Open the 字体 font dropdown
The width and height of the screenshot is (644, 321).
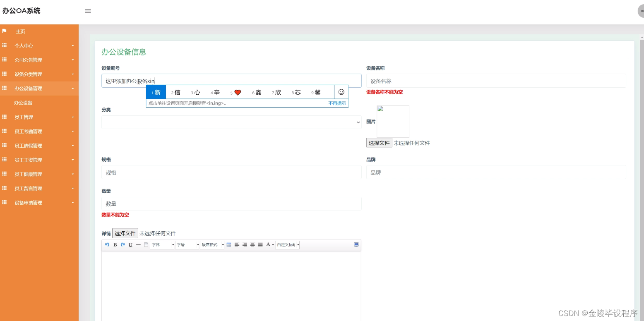pos(161,244)
